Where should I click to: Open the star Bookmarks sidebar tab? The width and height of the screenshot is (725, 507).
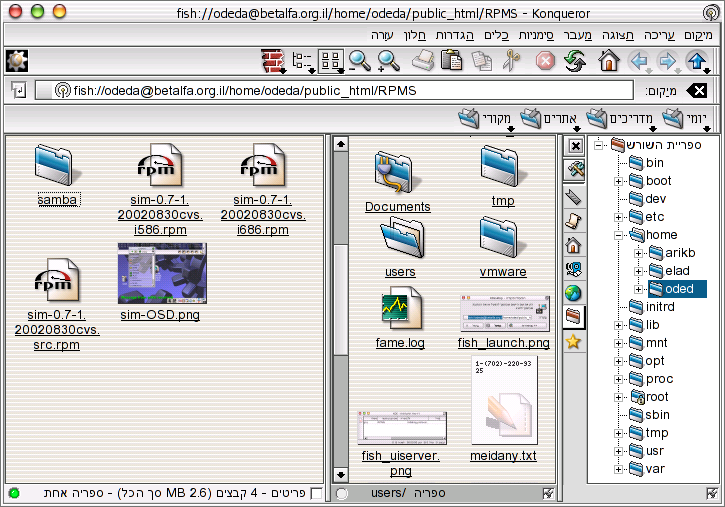tap(573, 342)
